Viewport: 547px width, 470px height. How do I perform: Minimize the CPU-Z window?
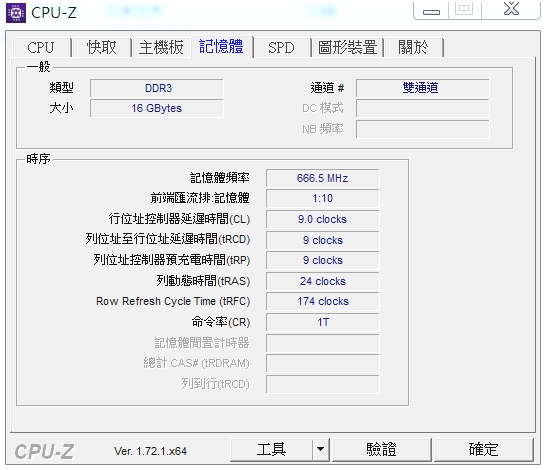point(432,11)
